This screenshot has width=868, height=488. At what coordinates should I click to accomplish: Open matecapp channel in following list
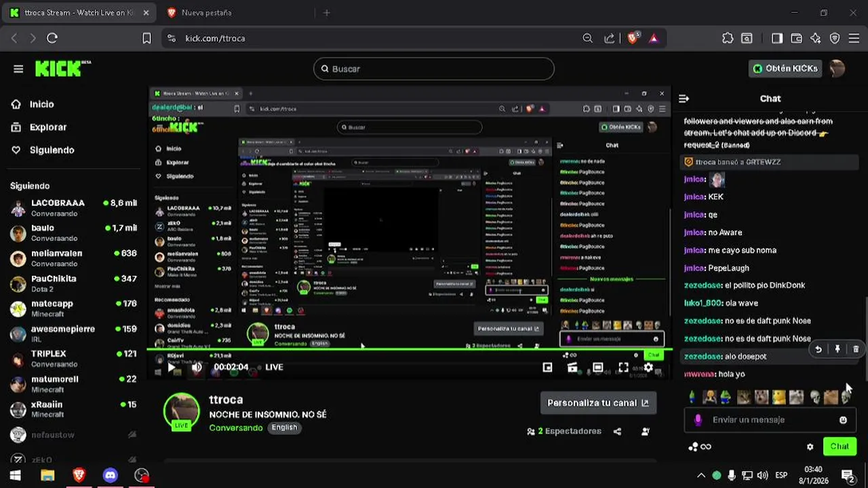[73, 309]
